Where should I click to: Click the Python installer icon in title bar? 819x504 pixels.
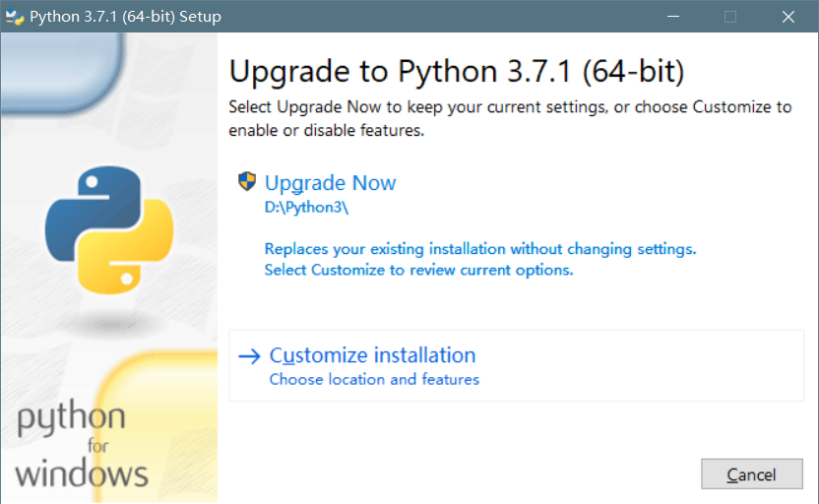click(x=14, y=16)
